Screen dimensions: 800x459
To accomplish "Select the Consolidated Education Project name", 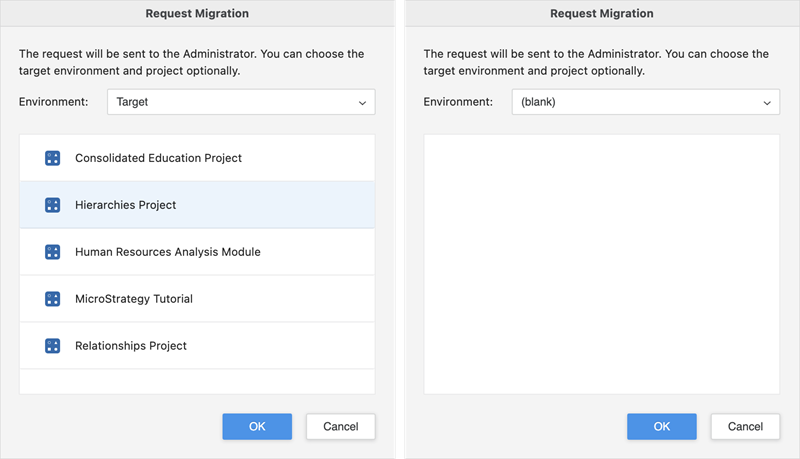I will [158, 158].
